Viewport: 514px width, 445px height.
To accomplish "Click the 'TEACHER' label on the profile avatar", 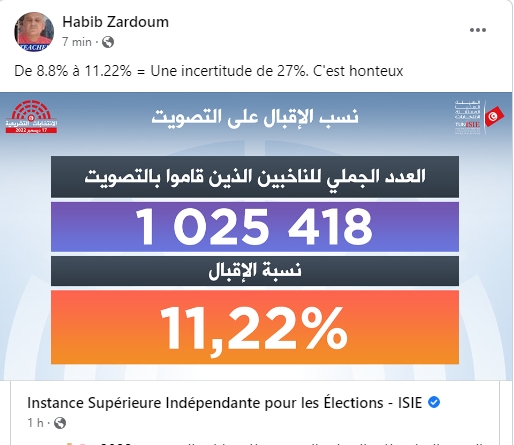I will [x=33, y=48].
